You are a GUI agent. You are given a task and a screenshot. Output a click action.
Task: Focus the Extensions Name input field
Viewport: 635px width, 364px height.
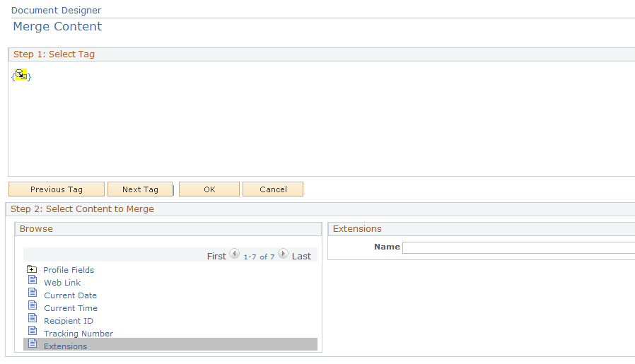[519, 248]
